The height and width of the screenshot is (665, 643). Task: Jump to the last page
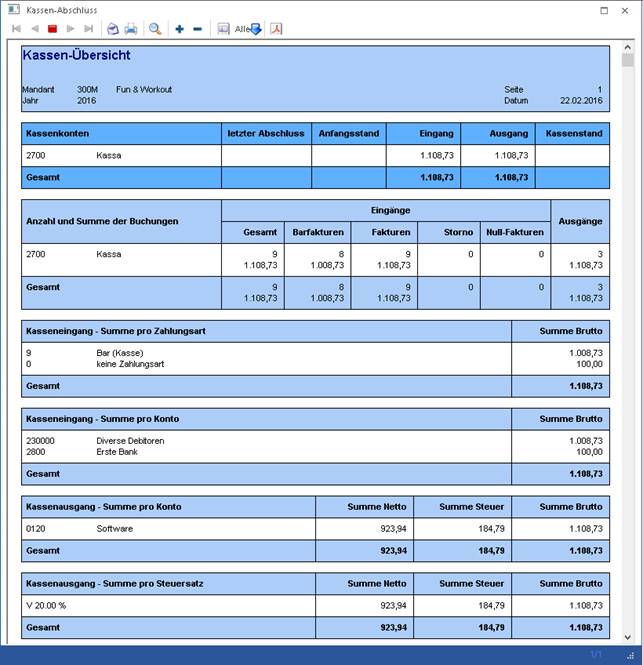click(89, 29)
